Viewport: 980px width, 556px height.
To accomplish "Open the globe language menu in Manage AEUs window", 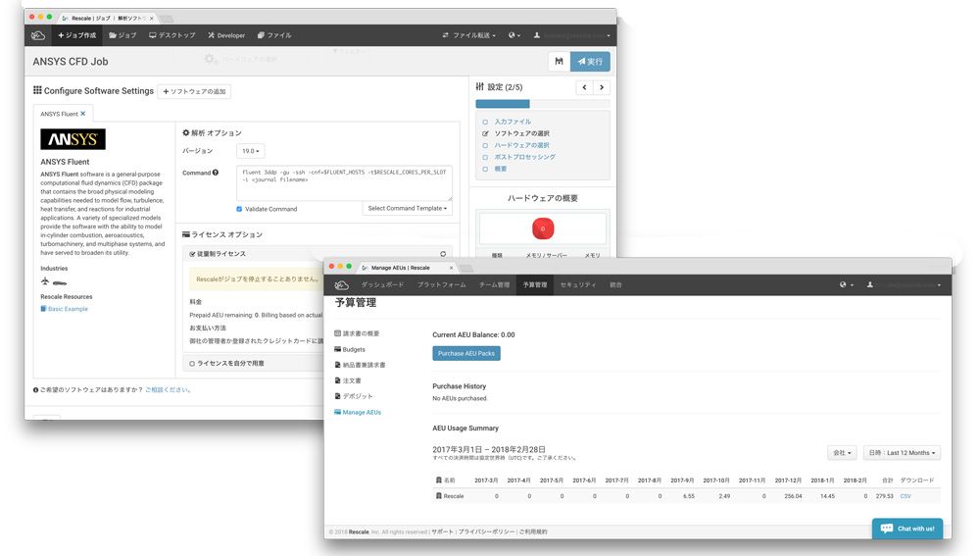I will pyautogui.click(x=846, y=285).
